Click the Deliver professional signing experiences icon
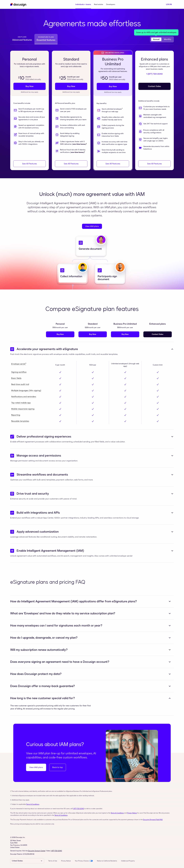The height and width of the screenshot is (868, 184). pyautogui.click(x=12, y=436)
